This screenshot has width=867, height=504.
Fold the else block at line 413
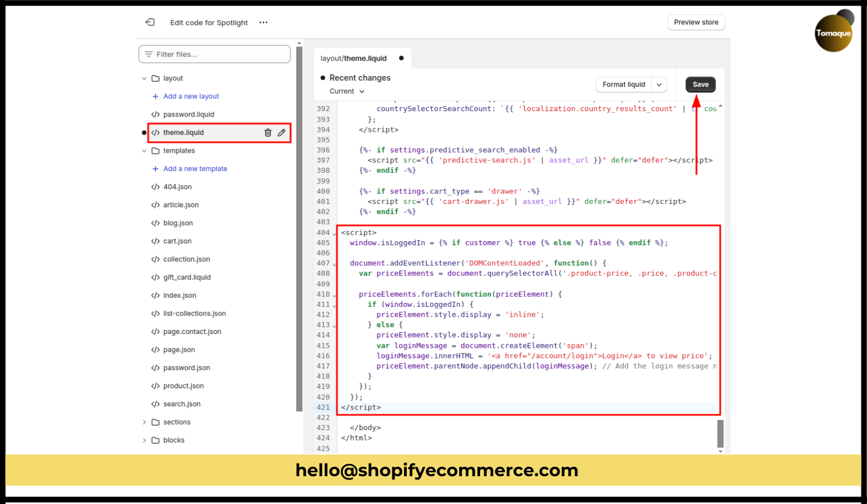click(x=335, y=326)
